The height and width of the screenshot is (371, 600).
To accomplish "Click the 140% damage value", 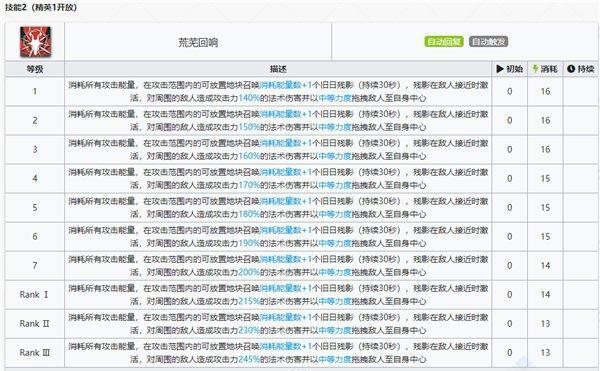I will (249, 98).
